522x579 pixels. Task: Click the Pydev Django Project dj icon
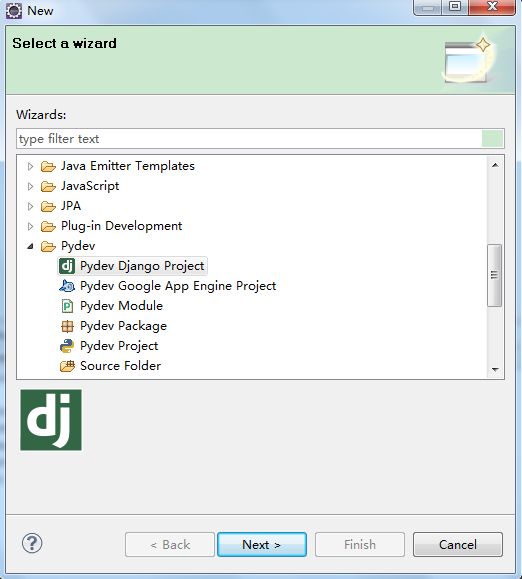(67, 266)
